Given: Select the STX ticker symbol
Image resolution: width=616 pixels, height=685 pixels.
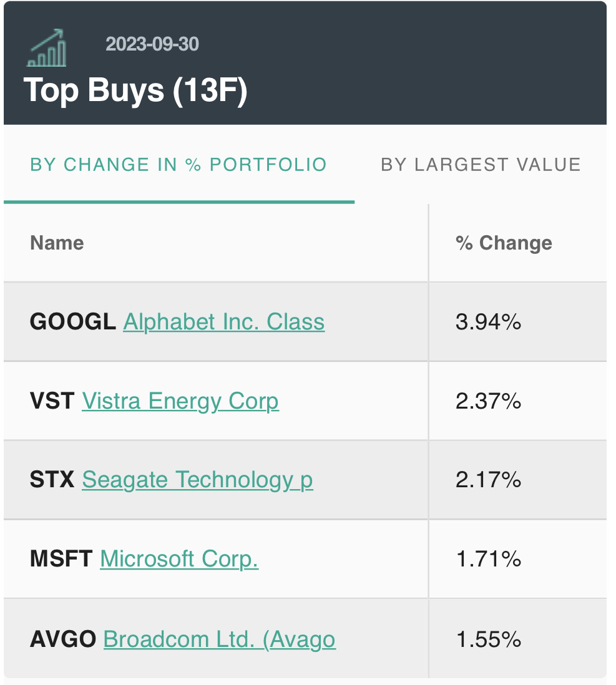Looking at the screenshot, I should (52, 480).
